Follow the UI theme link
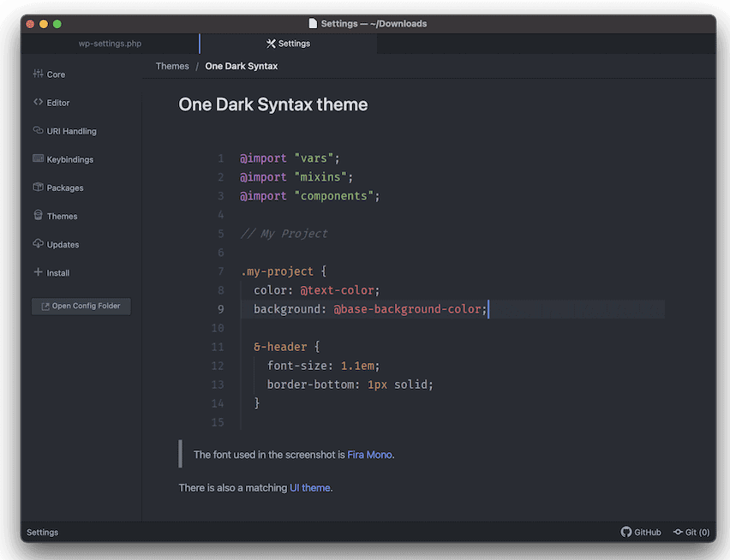This screenshot has width=730, height=560. tap(310, 487)
